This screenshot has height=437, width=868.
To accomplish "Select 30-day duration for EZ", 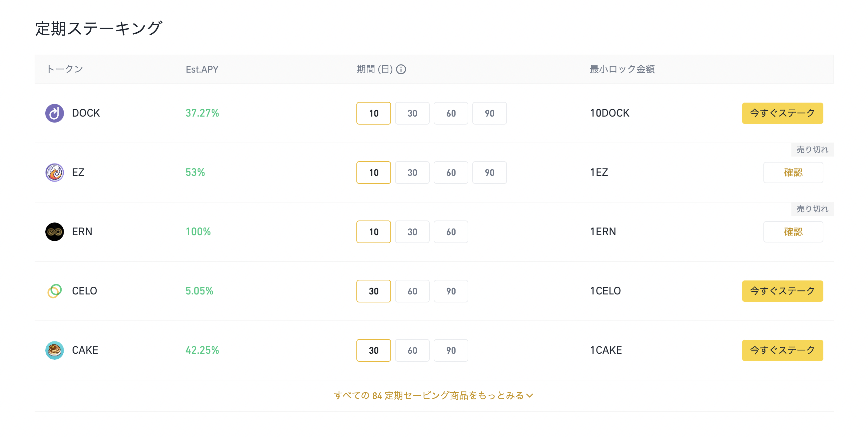I will 412,173.
